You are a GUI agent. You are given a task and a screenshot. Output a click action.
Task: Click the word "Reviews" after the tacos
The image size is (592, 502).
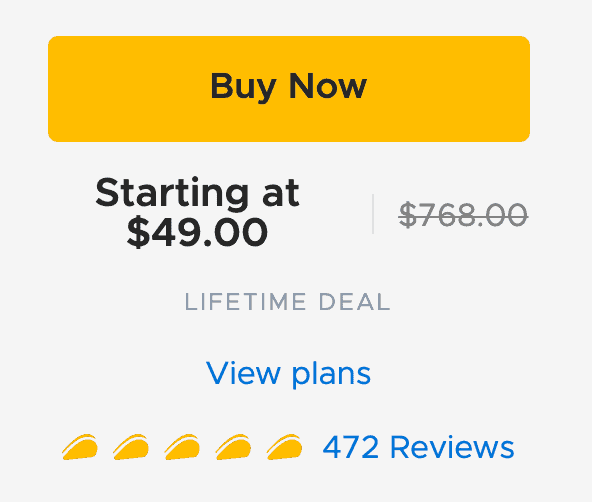pyautogui.click(x=452, y=447)
